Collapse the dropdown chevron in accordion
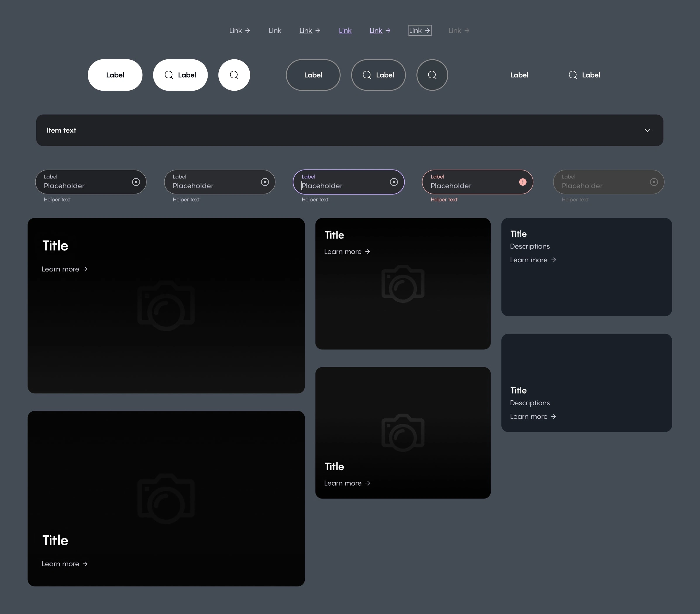700x614 pixels. pos(648,130)
